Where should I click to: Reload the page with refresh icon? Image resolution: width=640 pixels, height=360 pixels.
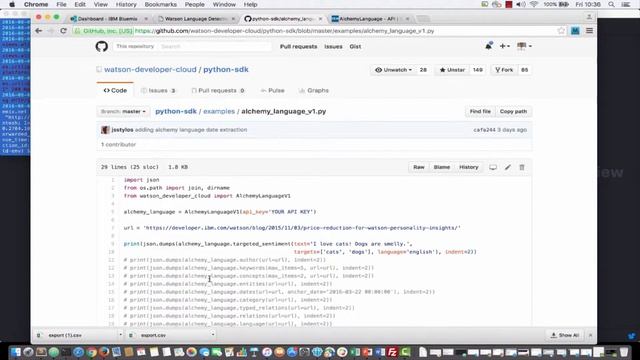point(63,31)
